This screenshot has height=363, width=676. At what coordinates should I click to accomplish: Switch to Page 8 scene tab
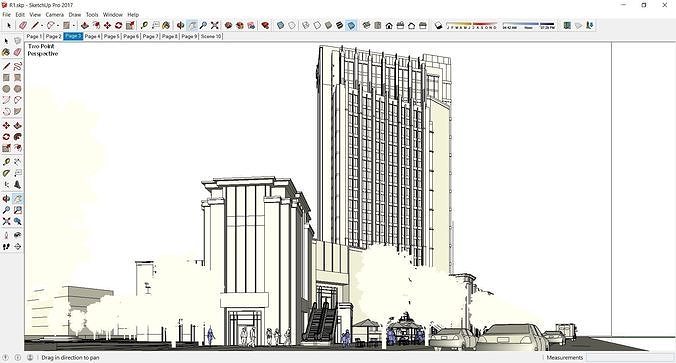click(x=170, y=36)
